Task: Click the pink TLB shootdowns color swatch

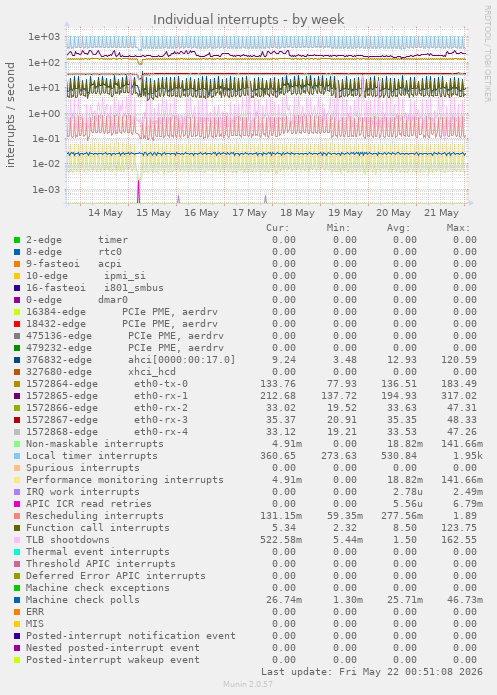Action: pos(17,540)
